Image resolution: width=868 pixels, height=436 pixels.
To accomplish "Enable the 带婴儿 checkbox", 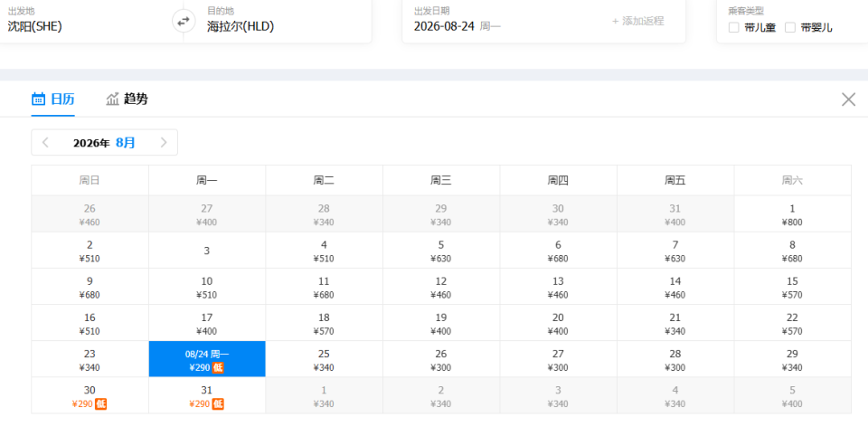I will tap(790, 28).
